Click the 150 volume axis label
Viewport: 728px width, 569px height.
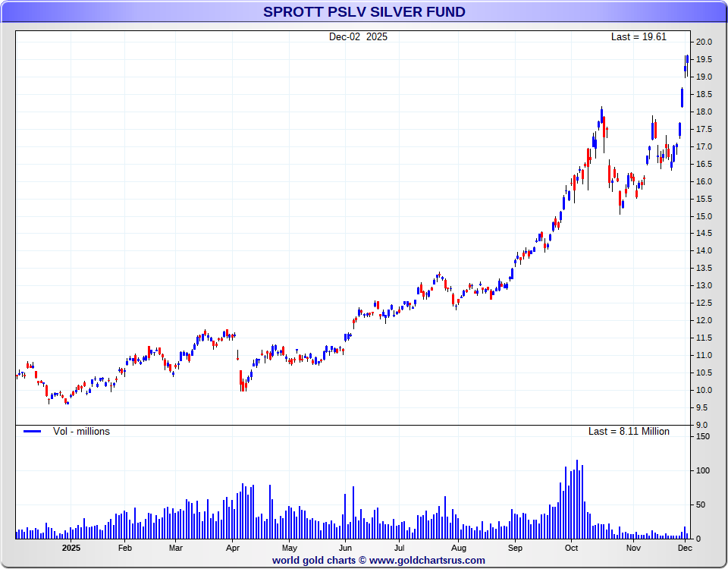[x=702, y=436]
